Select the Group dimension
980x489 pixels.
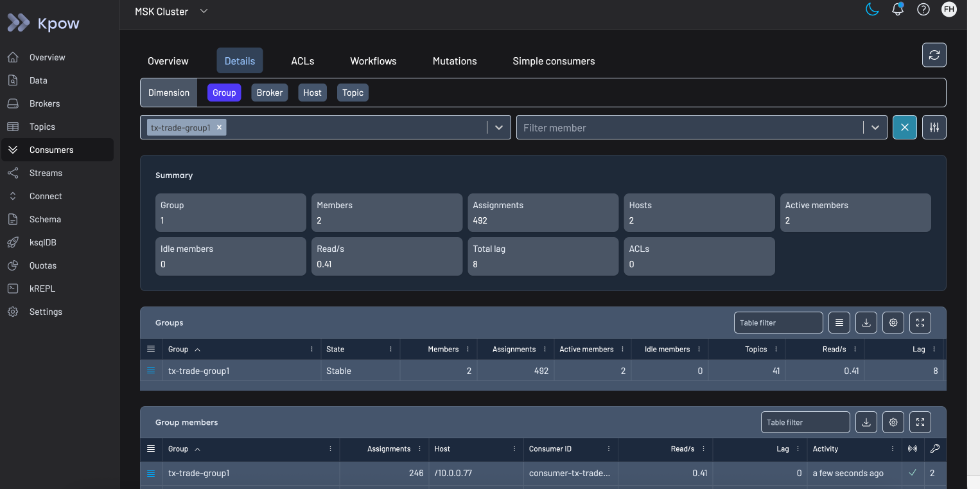tap(224, 93)
